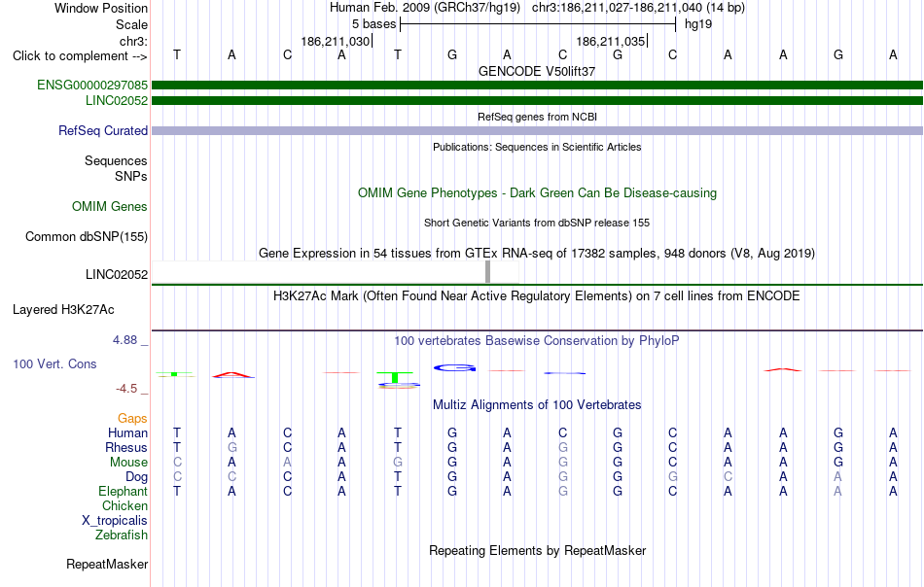Click the Scale label
This screenshot has height=587, width=924.
[x=132, y=24]
